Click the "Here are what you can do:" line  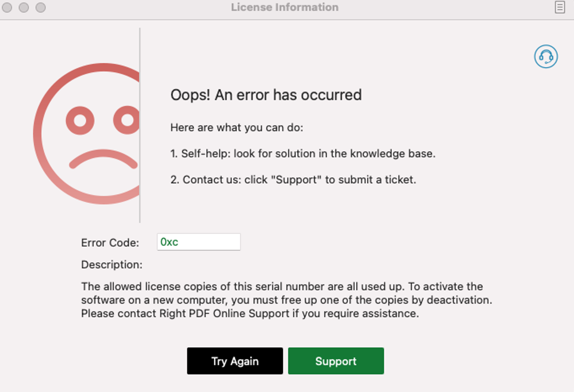[x=237, y=128]
